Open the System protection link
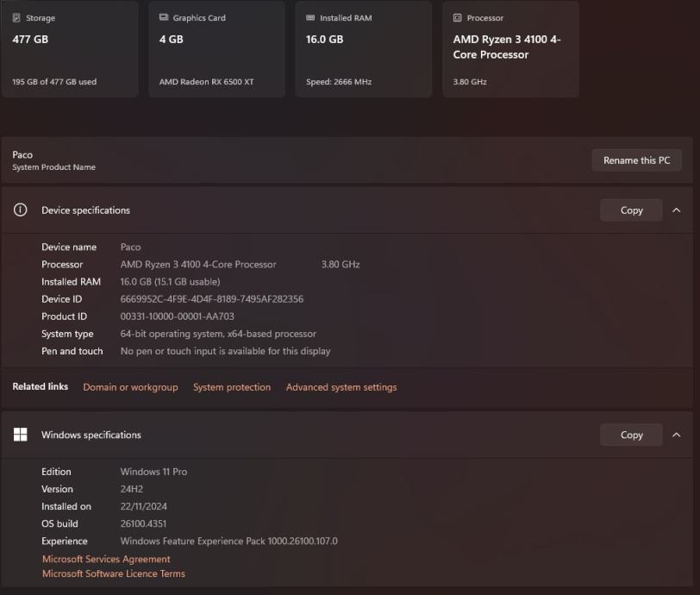Image resolution: width=700 pixels, height=595 pixels. [232, 387]
